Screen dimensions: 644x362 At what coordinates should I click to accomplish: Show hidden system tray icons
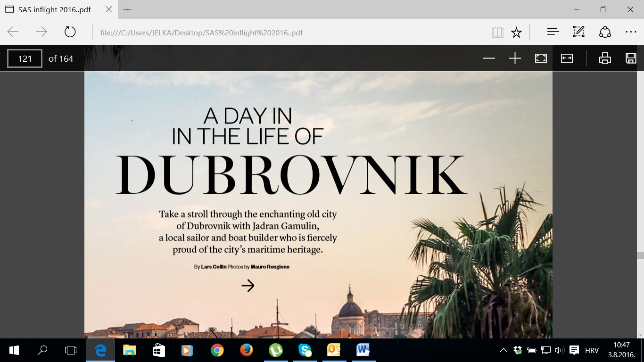coord(504,350)
